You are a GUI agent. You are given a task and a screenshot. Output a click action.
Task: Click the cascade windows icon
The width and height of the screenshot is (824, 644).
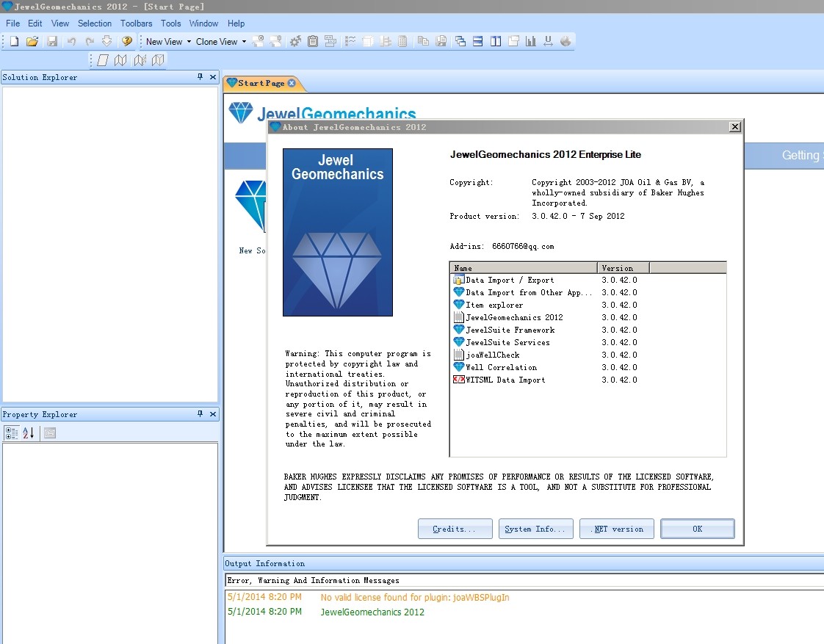[x=460, y=41]
